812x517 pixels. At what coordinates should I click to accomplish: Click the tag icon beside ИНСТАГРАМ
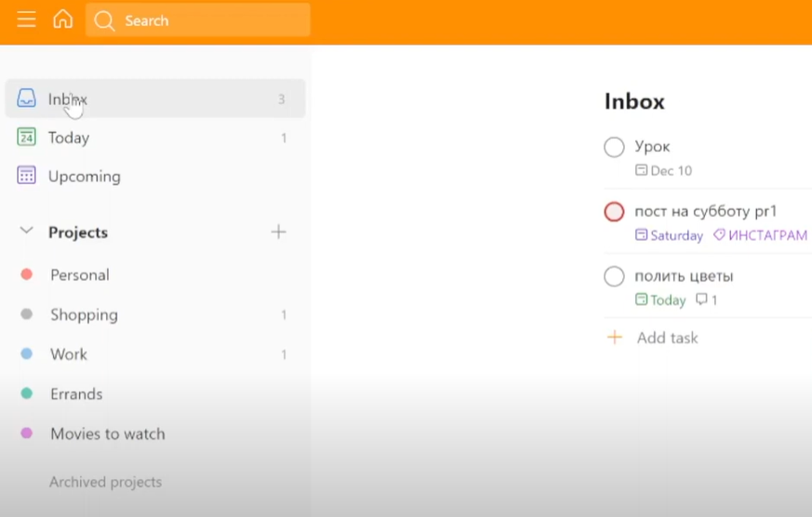click(x=719, y=234)
